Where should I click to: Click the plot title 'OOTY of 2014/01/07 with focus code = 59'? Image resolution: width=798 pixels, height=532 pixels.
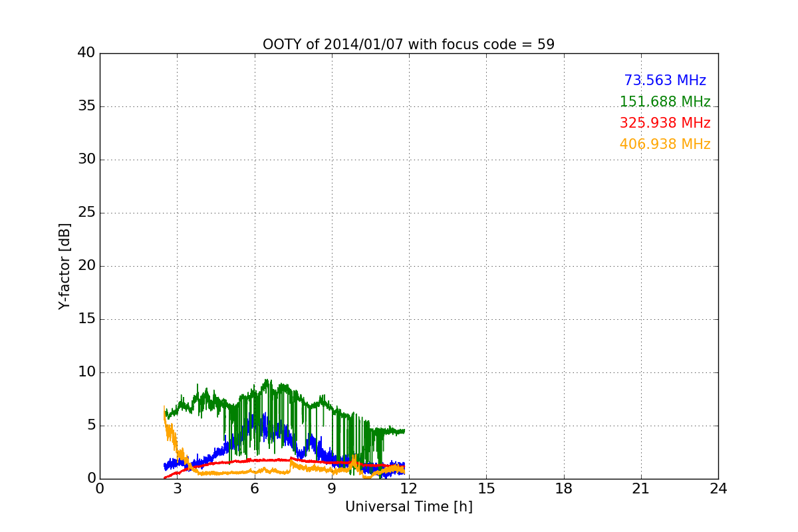click(x=408, y=45)
